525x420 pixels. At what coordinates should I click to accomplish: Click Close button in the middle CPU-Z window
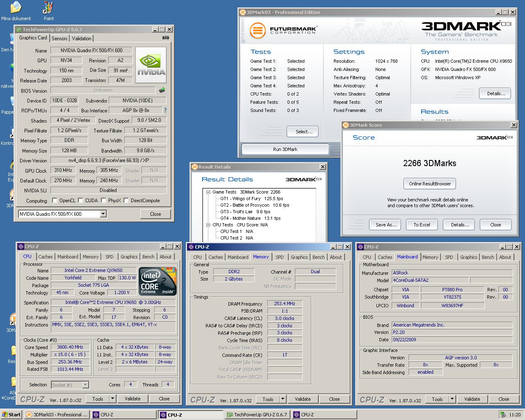coord(334,399)
